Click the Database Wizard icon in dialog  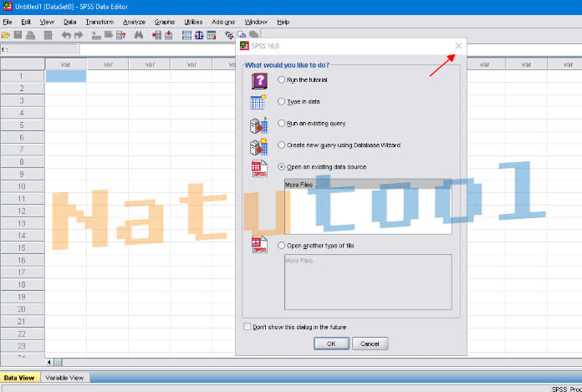tap(258, 146)
